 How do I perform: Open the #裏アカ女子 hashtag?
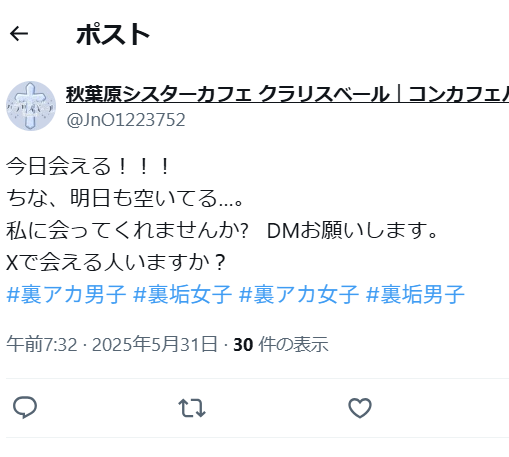pos(299,294)
